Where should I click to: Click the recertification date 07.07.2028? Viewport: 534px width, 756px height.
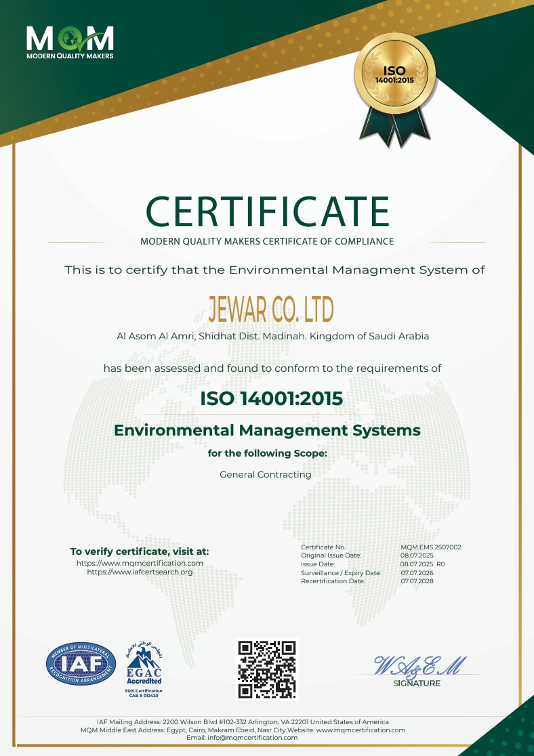pos(417,581)
